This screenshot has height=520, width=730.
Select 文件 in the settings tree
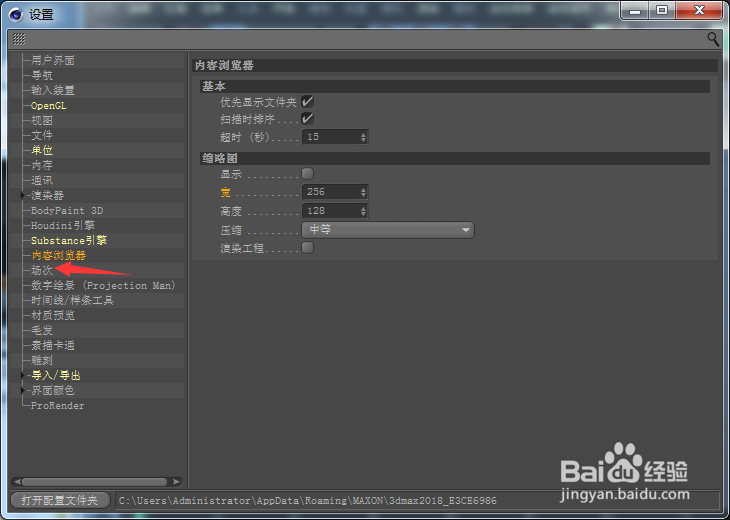[x=42, y=135]
